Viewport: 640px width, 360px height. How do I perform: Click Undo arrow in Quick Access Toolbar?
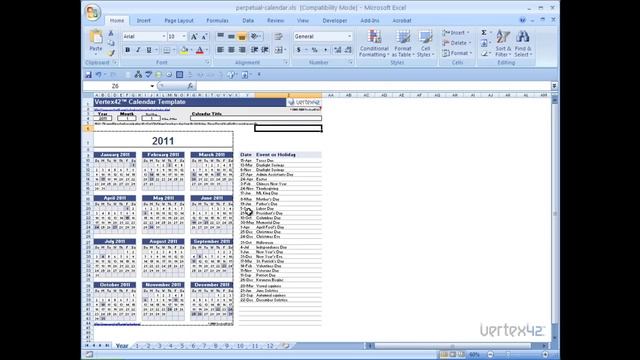click(x=98, y=75)
